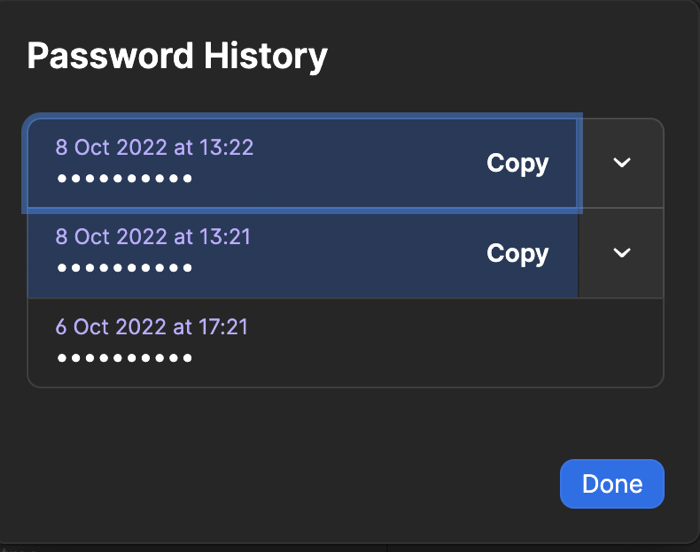This screenshot has width=700, height=552.
Task: Click the last bullet of the 17:21 password
Action: tap(187, 358)
